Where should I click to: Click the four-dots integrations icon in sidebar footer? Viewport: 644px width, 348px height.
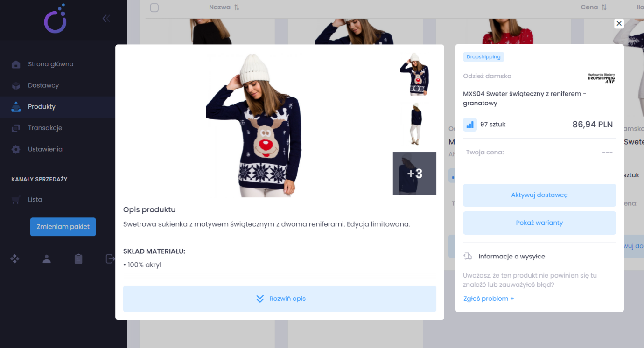(x=15, y=258)
